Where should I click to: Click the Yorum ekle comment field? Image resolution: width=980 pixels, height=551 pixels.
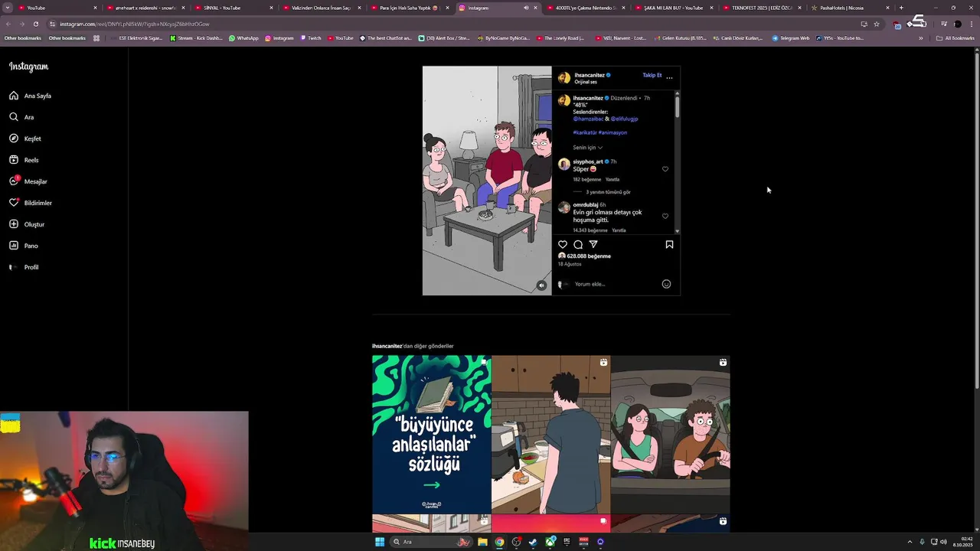(616, 284)
